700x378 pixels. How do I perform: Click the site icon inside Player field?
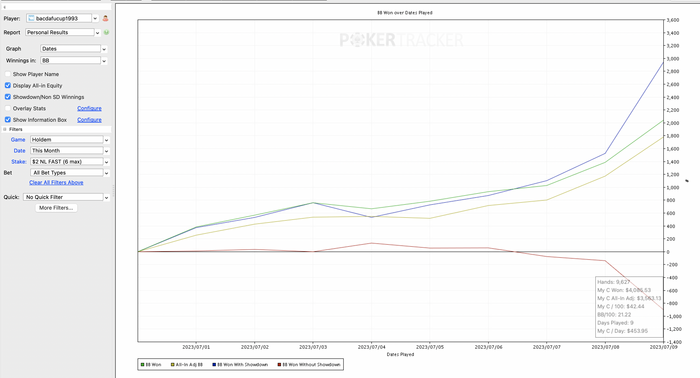coord(31,18)
